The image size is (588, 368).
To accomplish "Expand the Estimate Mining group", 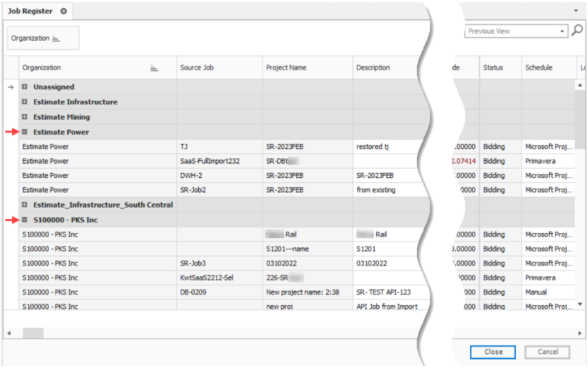I will click(25, 117).
